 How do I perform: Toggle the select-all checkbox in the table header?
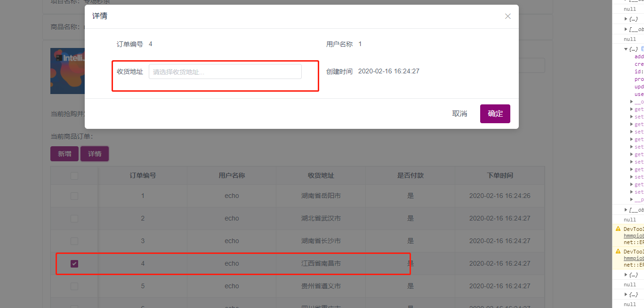pyautogui.click(x=74, y=175)
